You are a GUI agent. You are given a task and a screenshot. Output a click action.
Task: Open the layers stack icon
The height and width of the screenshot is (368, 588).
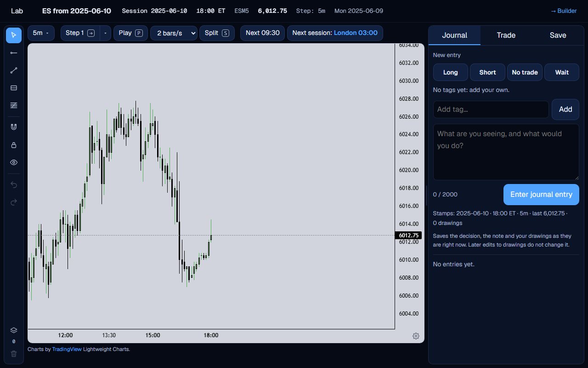[14, 330]
